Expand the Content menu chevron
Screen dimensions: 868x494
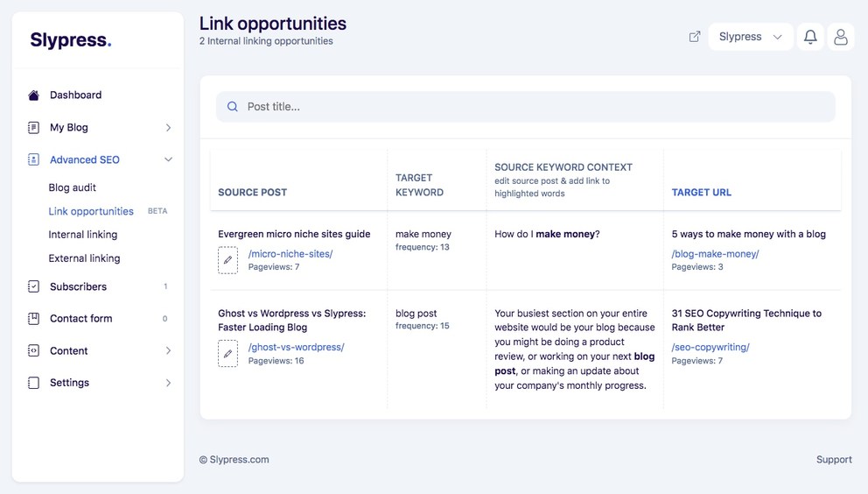[168, 350]
